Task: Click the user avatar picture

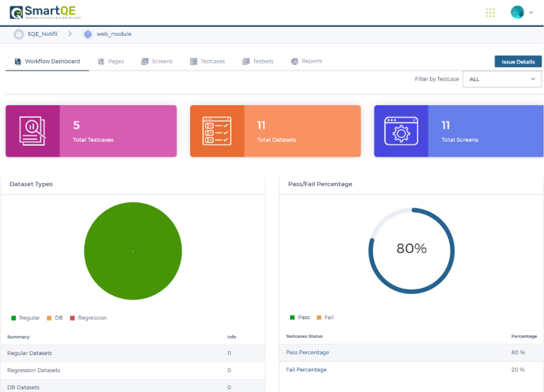Action: pos(517,12)
